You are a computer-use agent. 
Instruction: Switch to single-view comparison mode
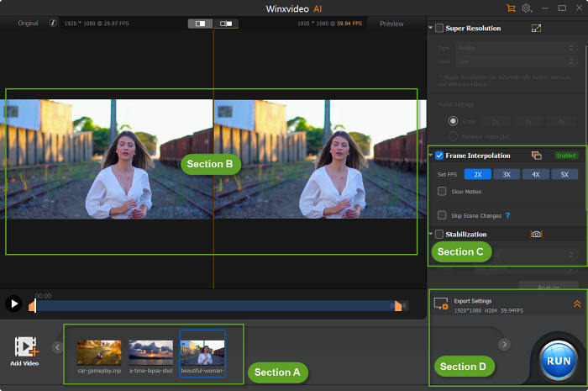click(200, 24)
